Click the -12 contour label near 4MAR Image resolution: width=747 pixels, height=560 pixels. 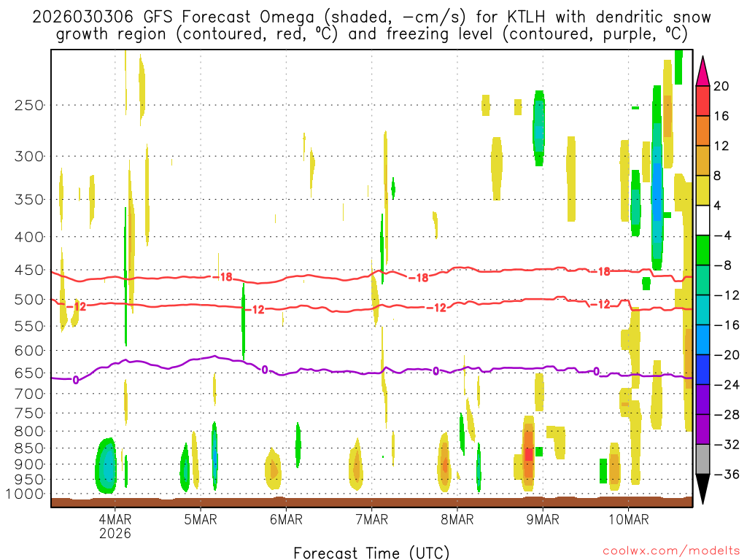(77, 307)
